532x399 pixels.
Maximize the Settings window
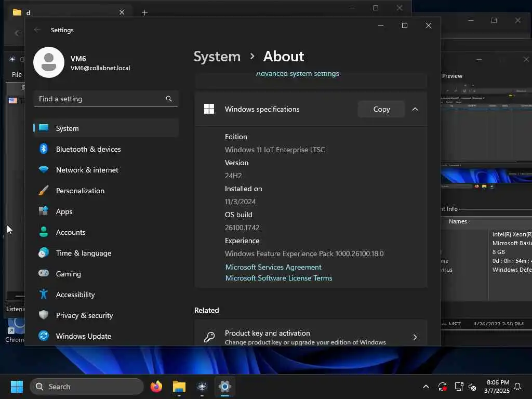pyautogui.click(x=404, y=25)
